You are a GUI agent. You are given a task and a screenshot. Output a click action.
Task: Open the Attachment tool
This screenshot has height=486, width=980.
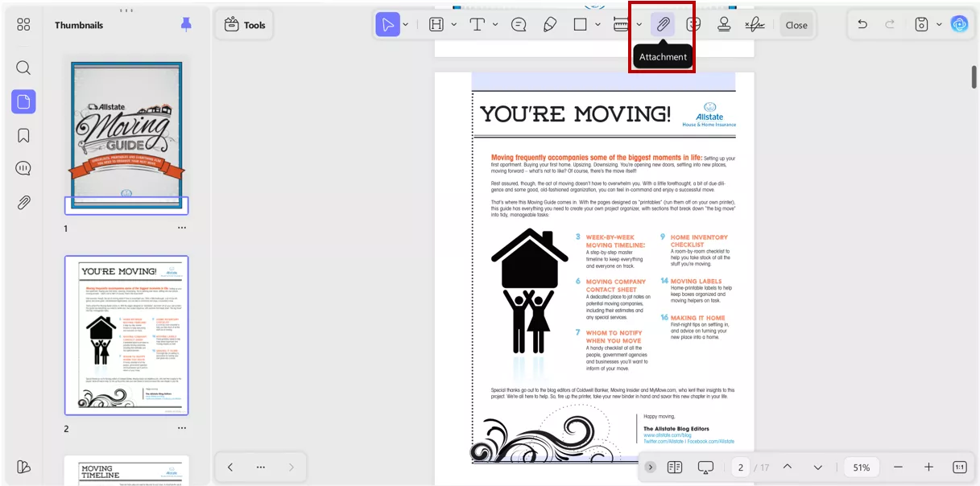[662, 24]
